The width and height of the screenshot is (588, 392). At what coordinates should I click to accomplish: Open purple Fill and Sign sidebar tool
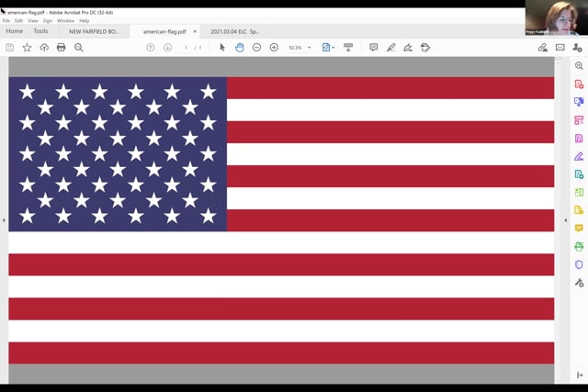[x=579, y=156]
